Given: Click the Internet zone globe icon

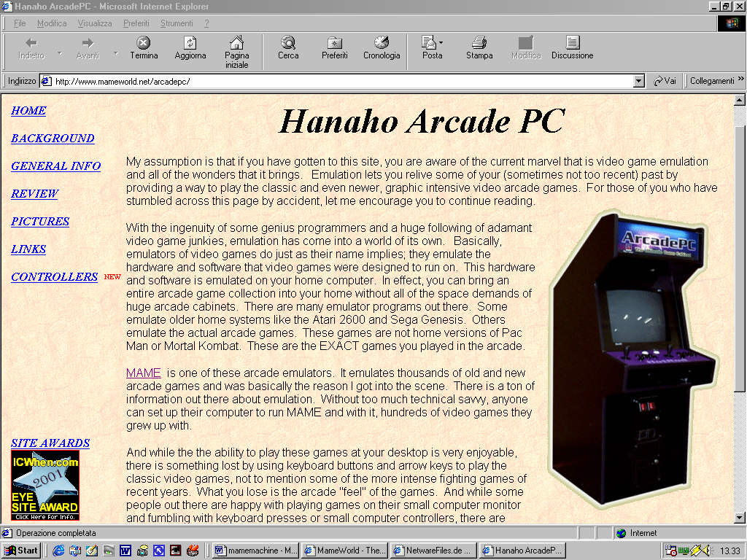Looking at the screenshot, I should pyautogui.click(x=622, y=533).
